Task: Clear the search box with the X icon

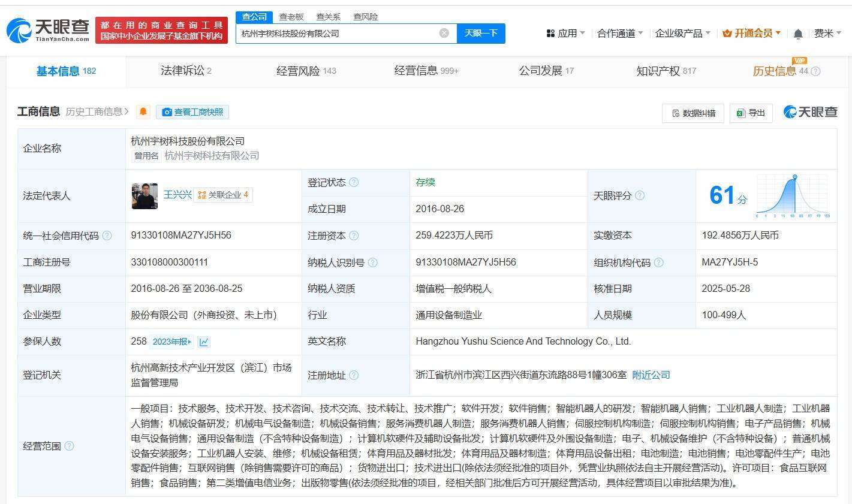Action: (x=444, y=33)
